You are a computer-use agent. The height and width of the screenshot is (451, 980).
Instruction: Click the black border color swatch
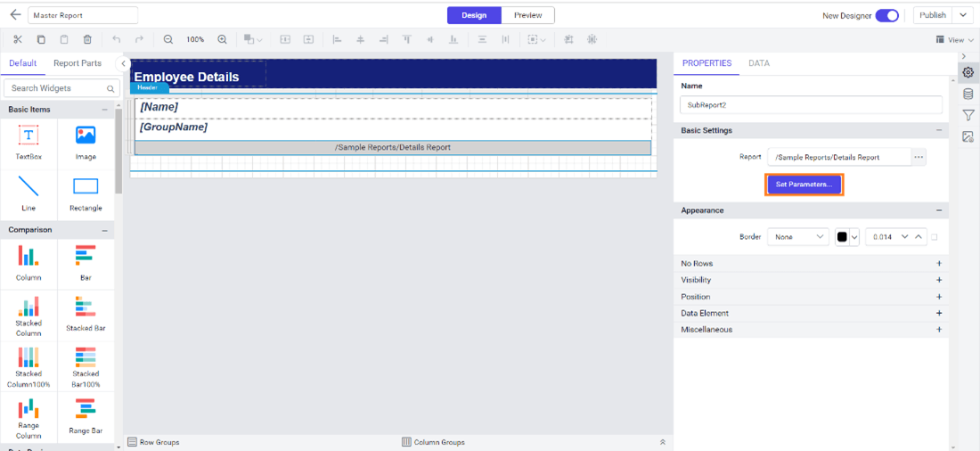(842, 237)
